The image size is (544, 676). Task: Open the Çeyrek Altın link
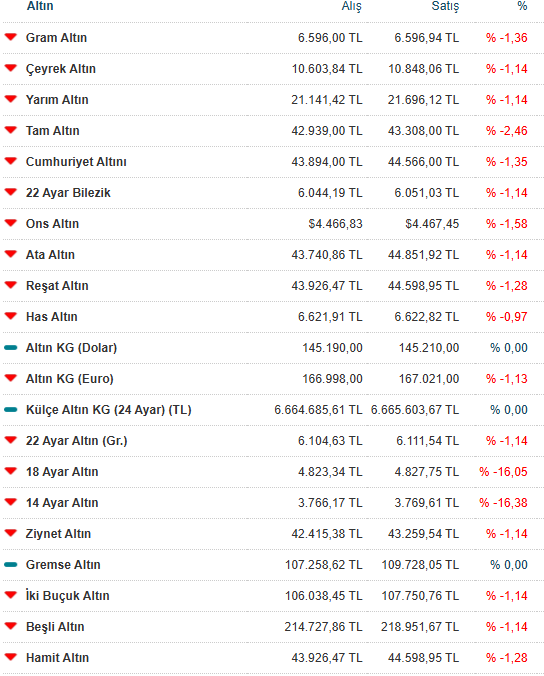point(61,69)
